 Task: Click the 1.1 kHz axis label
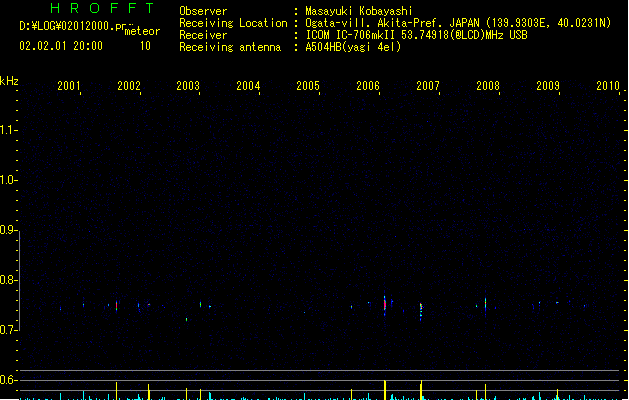8,130
